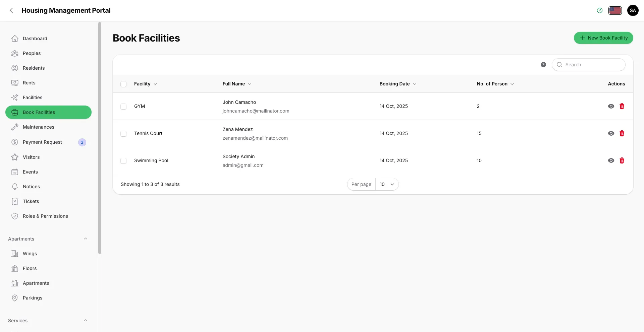Delete the Tennis Court booking
This screenshot has width=644, height=332.
pyautogui.click(x=622, y=133)
